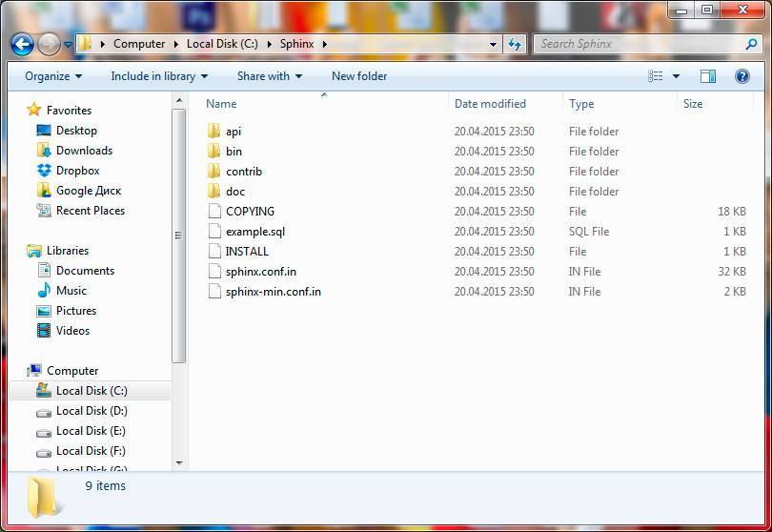Change your view icon
Image resolution: width=772 pixels, height=532 pixels.
(656, 76)
